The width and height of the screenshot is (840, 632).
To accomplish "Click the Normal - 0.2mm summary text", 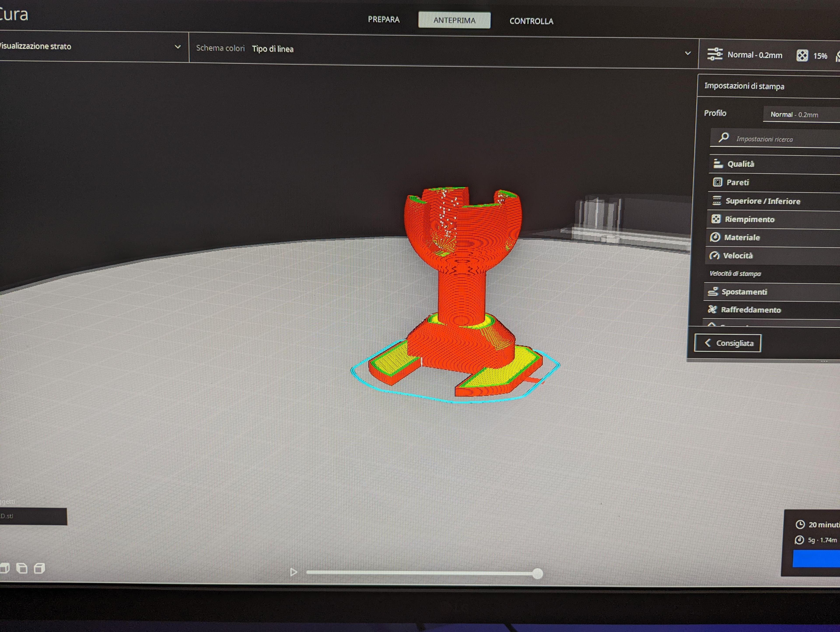I will [x=754, y=55].
